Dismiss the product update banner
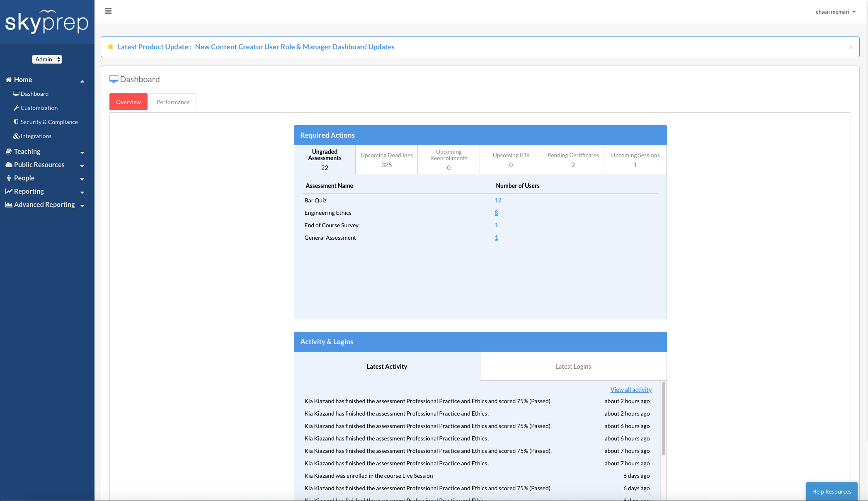The height and width of the screenshot is (501, 868). (x=851, y=47)
